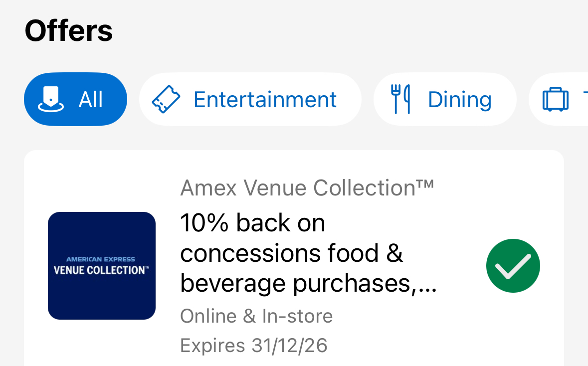Tap the Dining label text
This screenshot has width=588, height=366.
pos(460,99)
